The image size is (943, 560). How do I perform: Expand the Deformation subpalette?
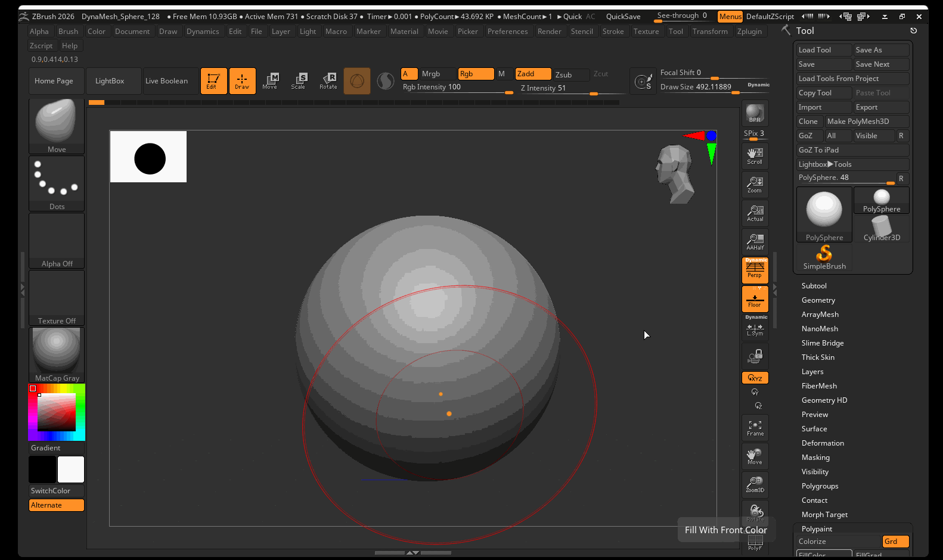click(823, 443)
